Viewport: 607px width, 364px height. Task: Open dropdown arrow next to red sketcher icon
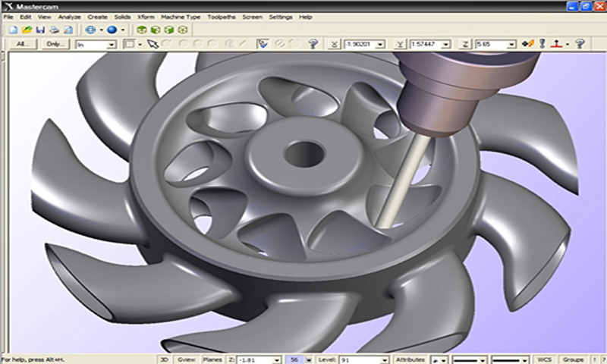[x=568, y=45]
